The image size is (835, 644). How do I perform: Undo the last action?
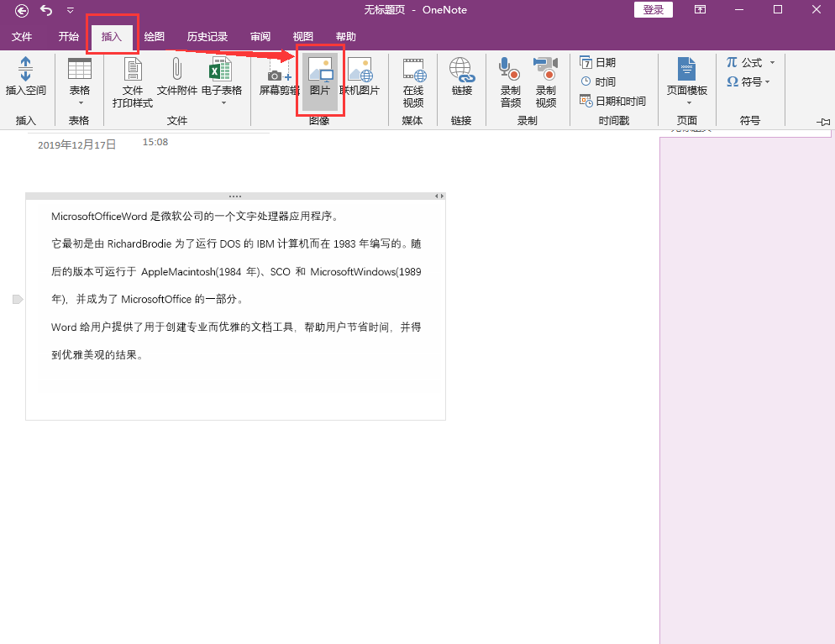coord(46,10)
